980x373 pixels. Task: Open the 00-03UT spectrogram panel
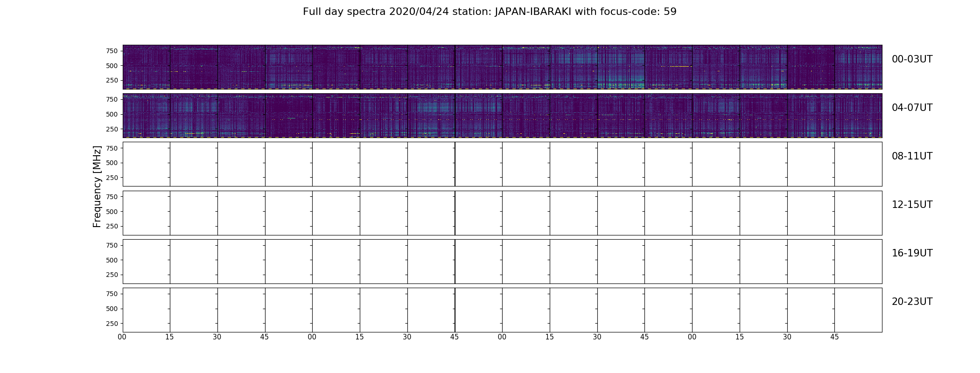[502, 67]
